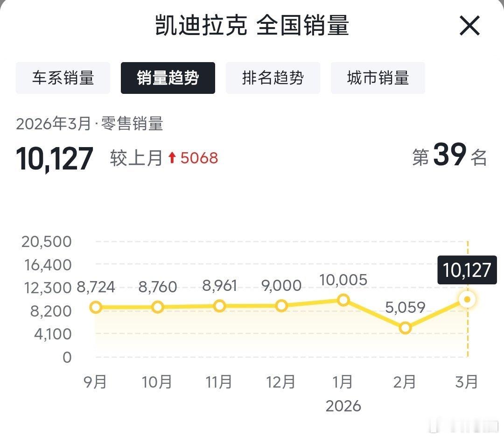Click the 10,127 tooltip label on chart
This screenshot has width=504, height=438.
coord(467,270)
